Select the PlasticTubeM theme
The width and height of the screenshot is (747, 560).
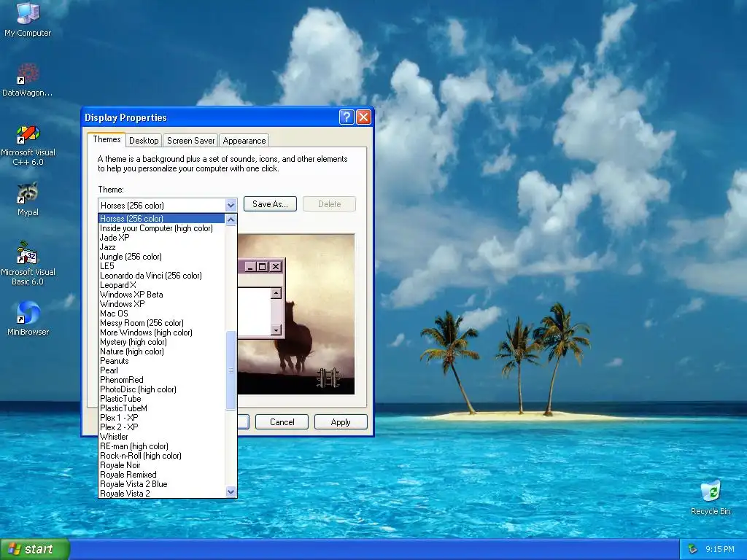[161, 408]
